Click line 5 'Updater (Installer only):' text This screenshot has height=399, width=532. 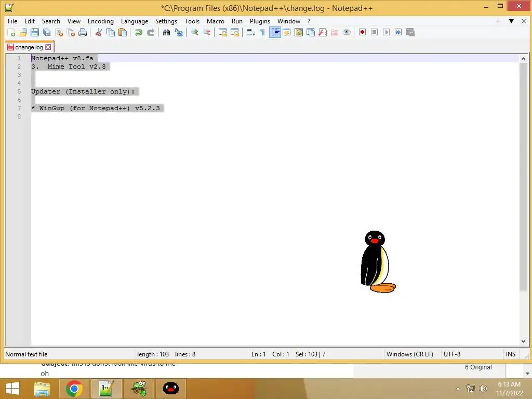point(83,91)
